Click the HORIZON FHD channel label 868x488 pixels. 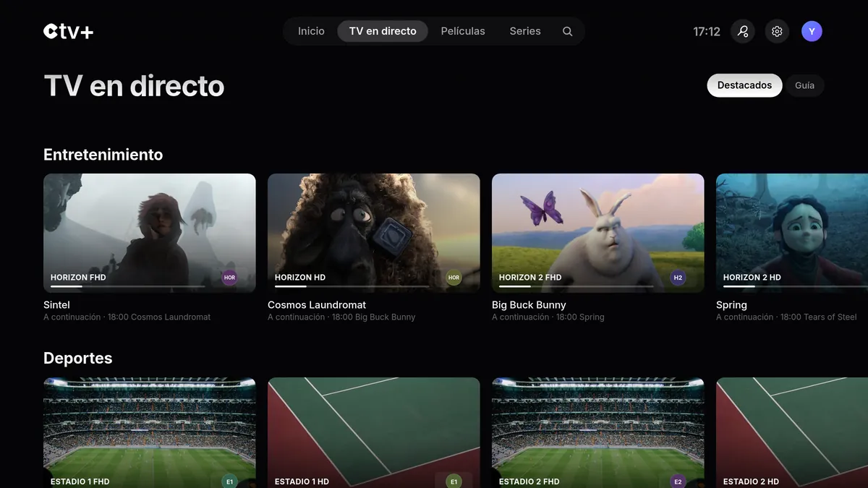coord(78,278)
